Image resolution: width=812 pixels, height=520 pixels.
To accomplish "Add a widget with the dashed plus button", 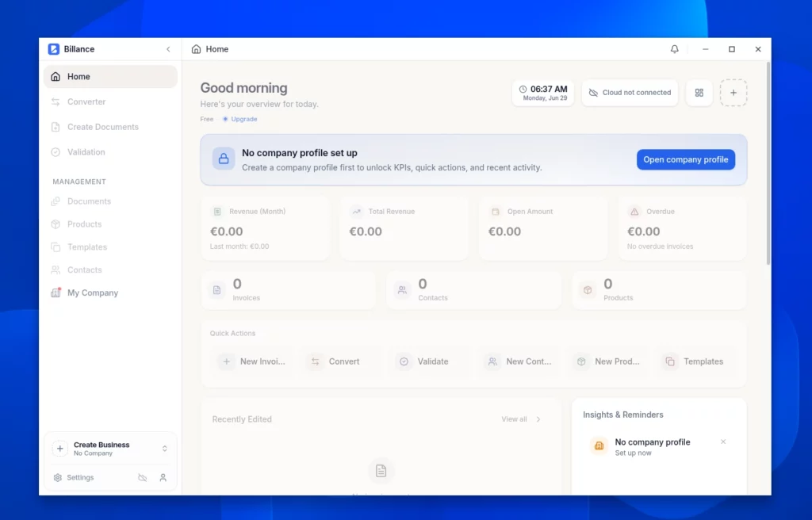I will click(733, 93).
